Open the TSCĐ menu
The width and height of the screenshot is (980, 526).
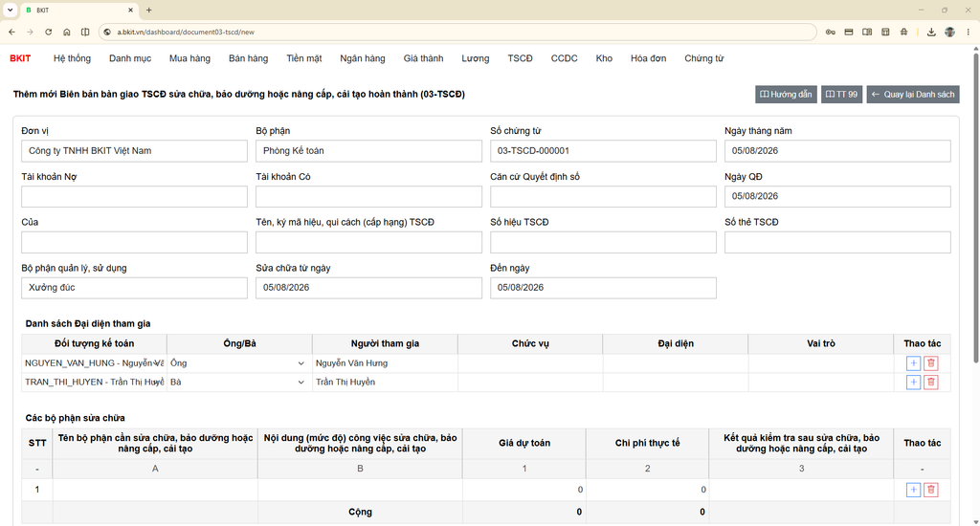[520, 58]
